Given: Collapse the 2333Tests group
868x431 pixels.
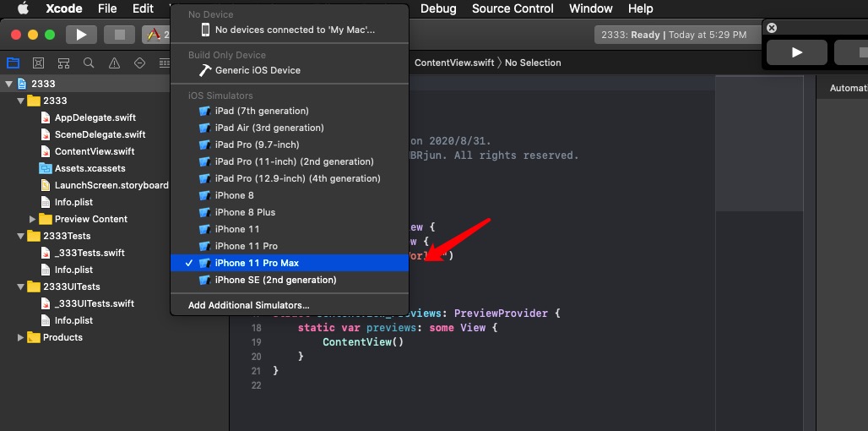Looking at the screenshot, I should (x=20, y=236).
